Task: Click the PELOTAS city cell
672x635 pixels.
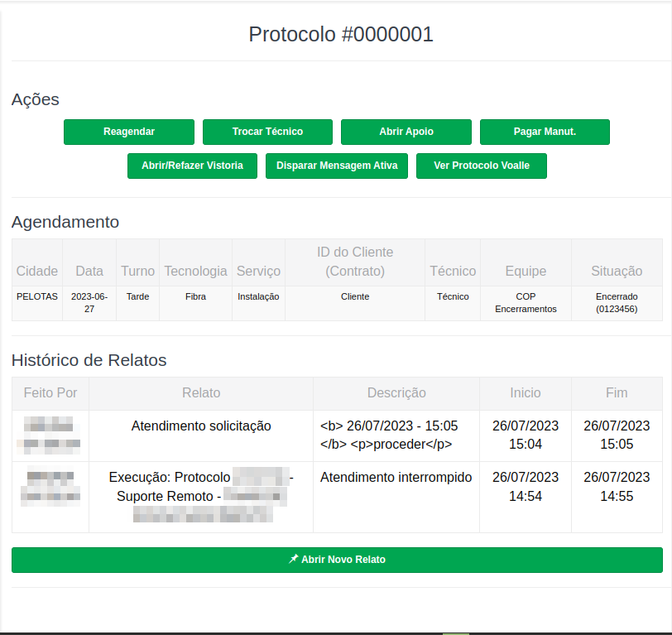Action: point(37,296)
